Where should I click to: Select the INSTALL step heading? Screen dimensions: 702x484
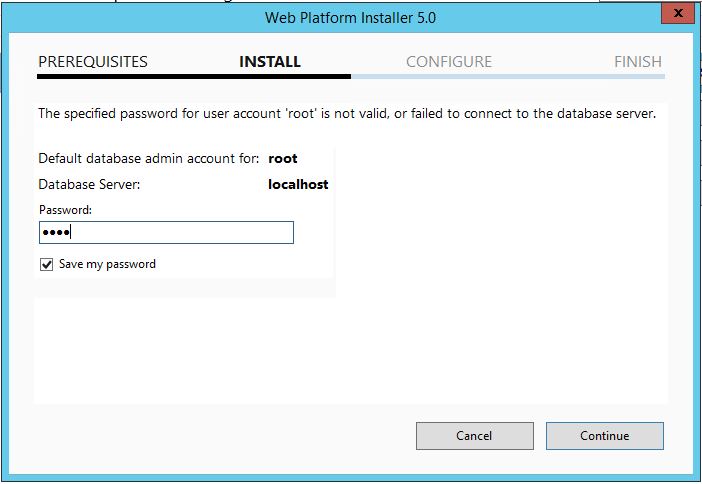click(270, 61)
